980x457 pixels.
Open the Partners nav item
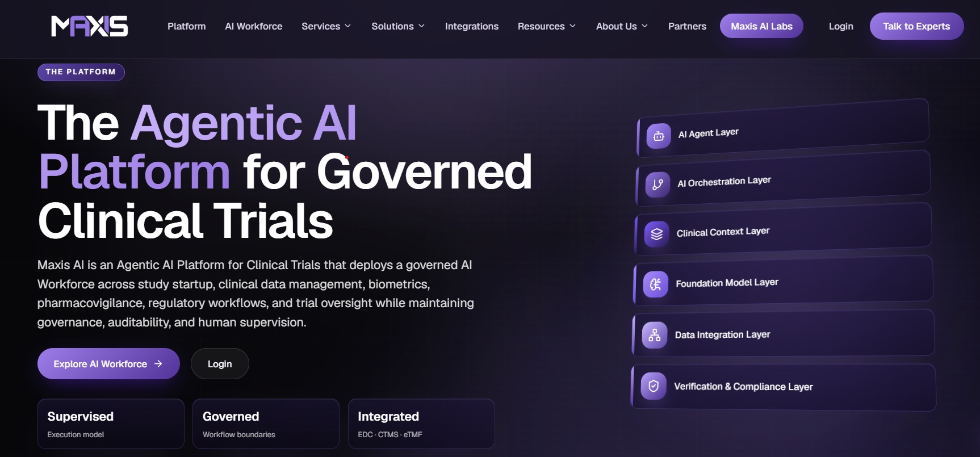pyautogui.click(x=687, y=26)
